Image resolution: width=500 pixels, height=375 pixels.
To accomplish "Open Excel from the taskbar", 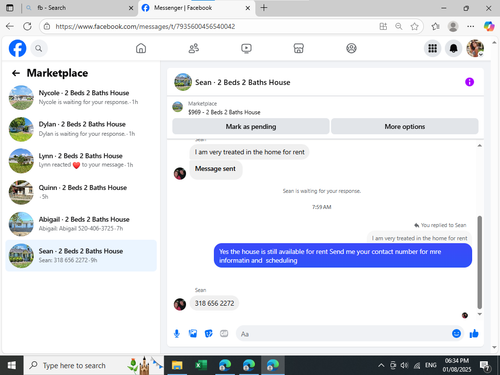I will pos(201,365).
